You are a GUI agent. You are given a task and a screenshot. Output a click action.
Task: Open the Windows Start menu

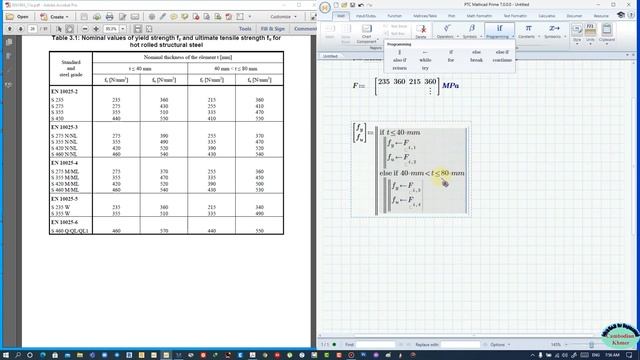click(6, 355)
